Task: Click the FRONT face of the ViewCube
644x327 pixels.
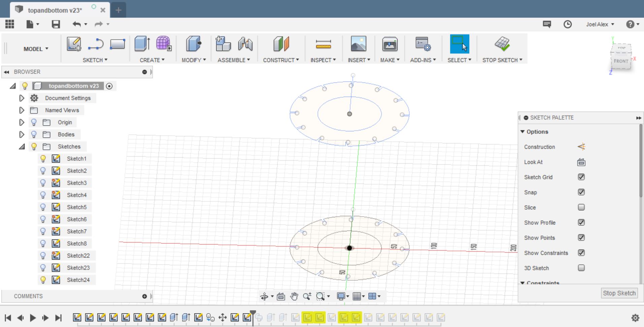Action: pos(621,61)
